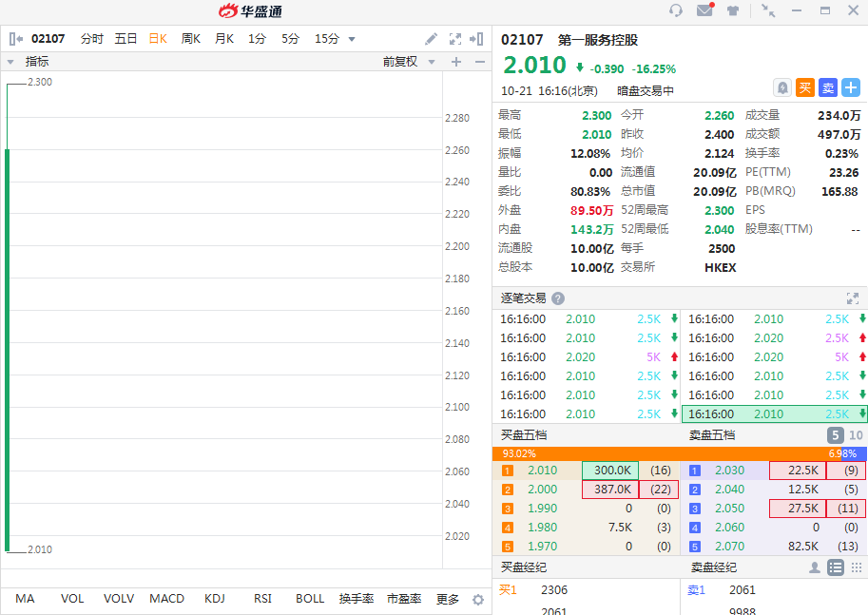Click help icon beside 逐笔交易
This screenshot has height=615, width=868.
coord(558,298)
